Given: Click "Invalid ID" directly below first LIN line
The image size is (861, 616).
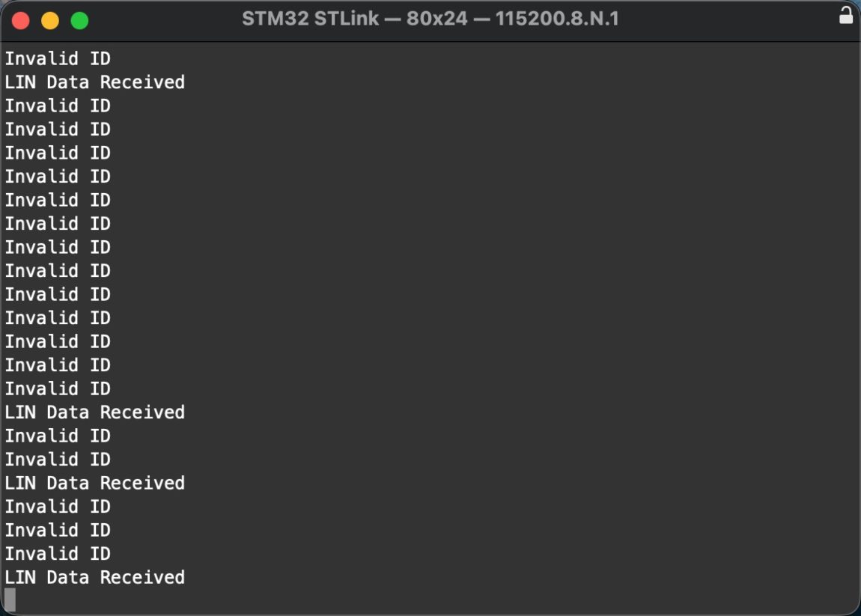Looking at the screenshot, I should pos(58,106).
